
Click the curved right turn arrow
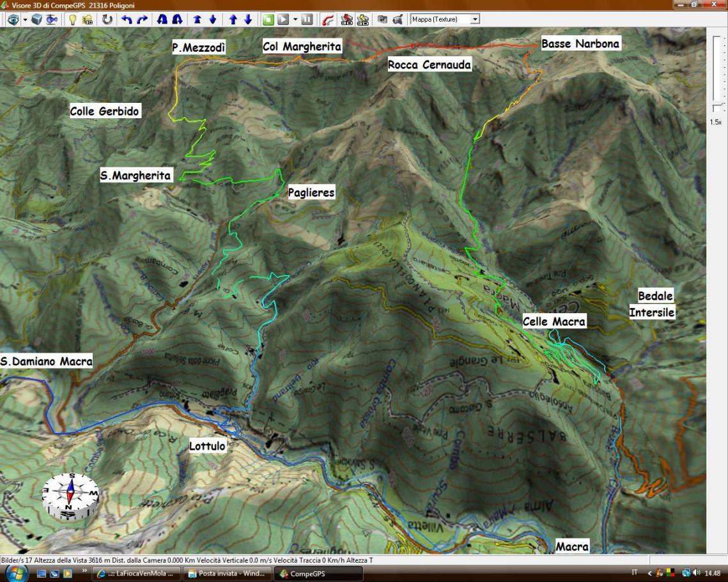point(141,20)
